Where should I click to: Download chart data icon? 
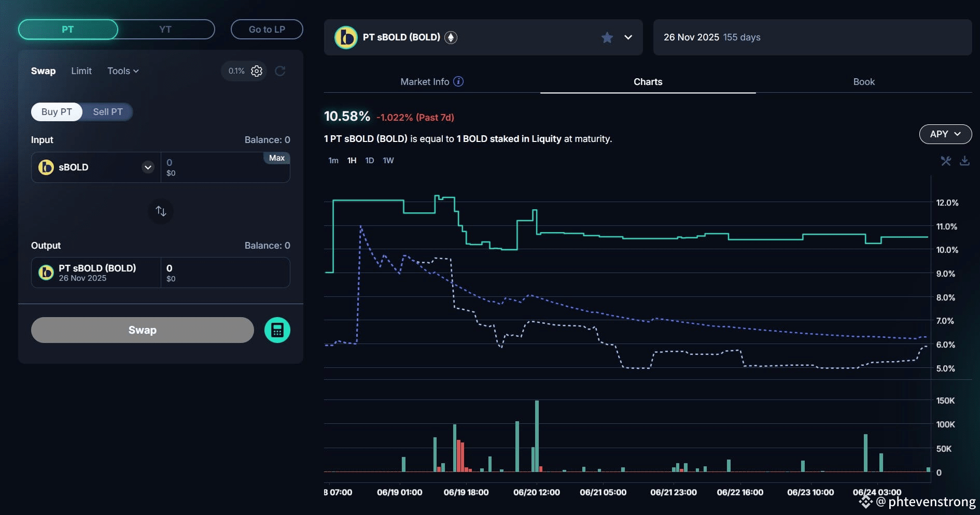tap(964, 161)
